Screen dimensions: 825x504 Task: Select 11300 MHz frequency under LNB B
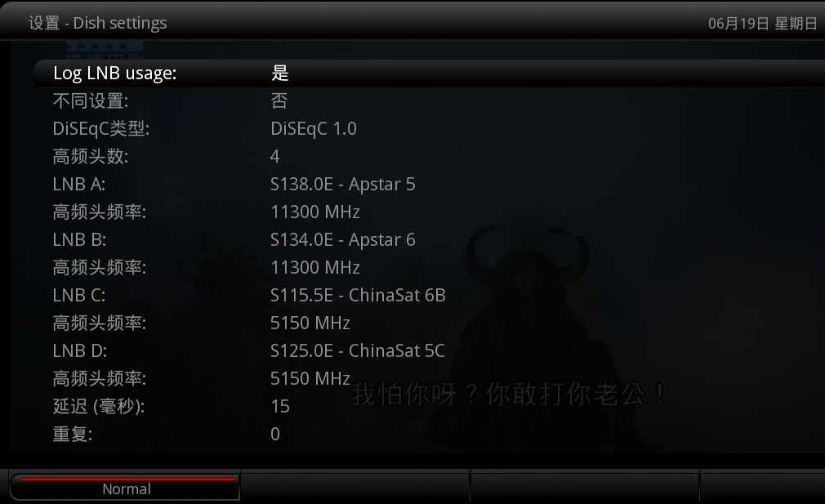tap(430, 268)
